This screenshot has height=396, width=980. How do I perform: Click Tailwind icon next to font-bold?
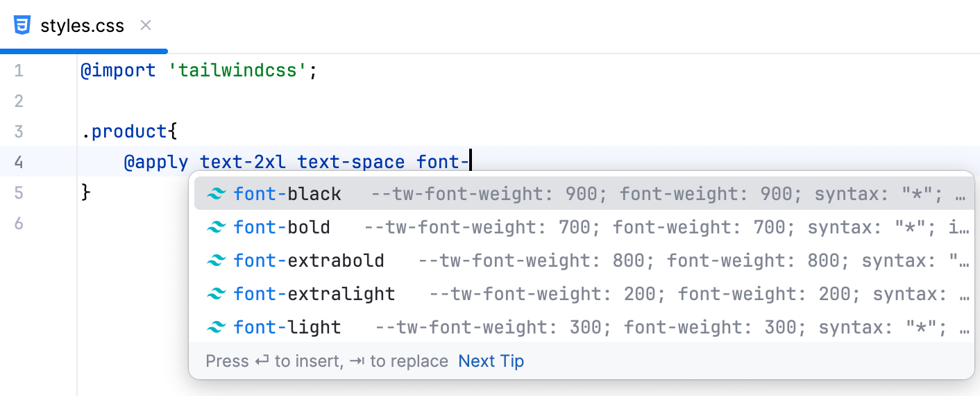(217, 227)
